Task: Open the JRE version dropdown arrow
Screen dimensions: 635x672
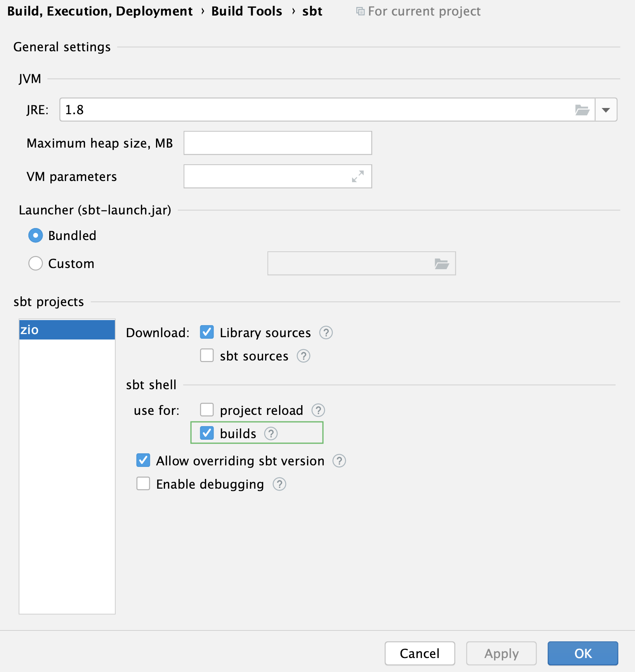Action: 606,110
